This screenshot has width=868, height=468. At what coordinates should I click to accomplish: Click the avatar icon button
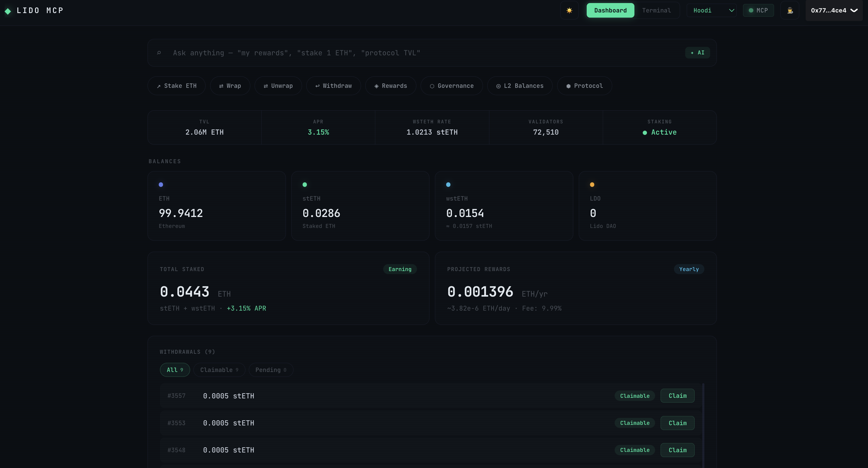point(790,10)
